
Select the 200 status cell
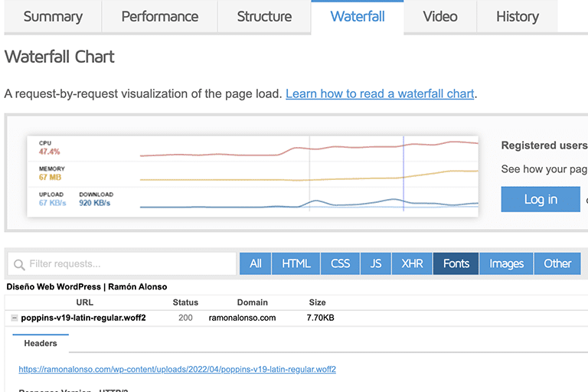point(185,318)
